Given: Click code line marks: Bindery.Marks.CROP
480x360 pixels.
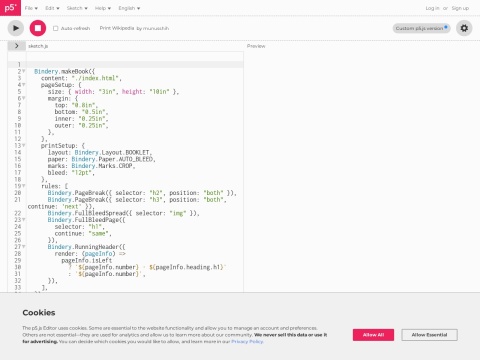Looking at the screenshot, I should (91, 166).
